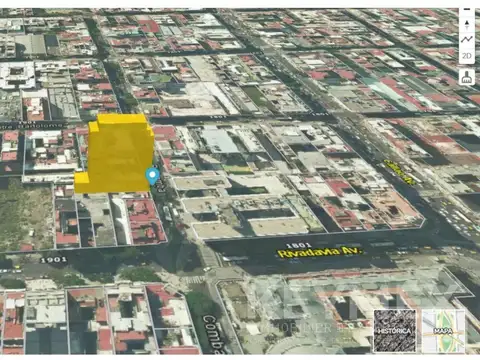Click the Combate street label
Screen dimensions: 480x360
pyautogui.click(x=213, y=334)
